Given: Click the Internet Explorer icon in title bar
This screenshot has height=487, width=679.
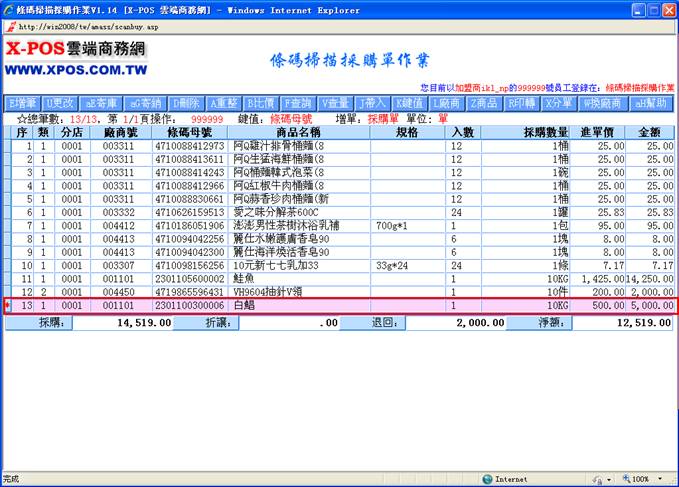Looking at the screenshot, I should click(x=9, y=9).
